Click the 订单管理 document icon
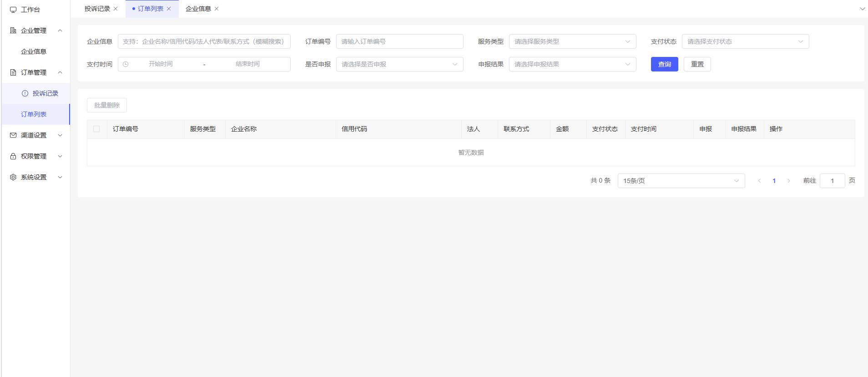The height and width of the screenshot is (377, 868). tap(13, 72)
